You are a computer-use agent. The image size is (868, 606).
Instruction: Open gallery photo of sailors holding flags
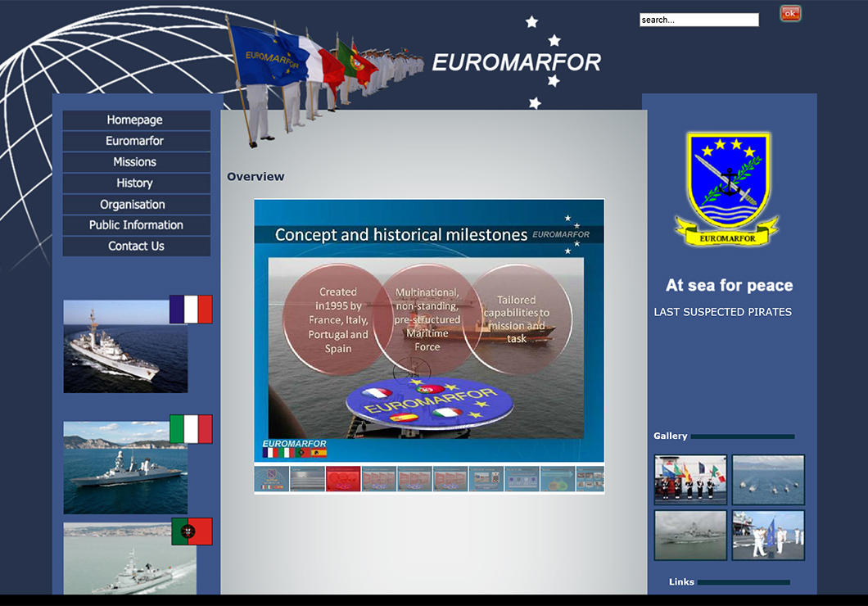[690, 480]
